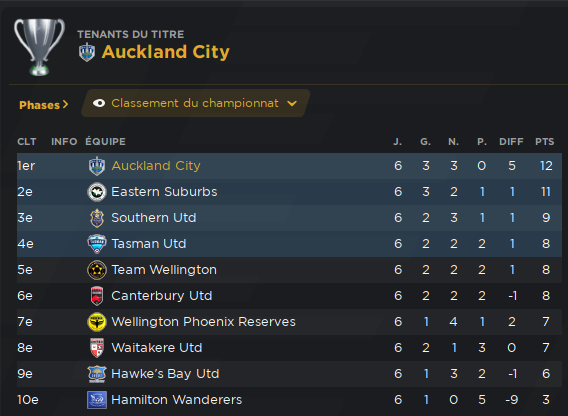This screenshot has width=568, height=416.
Task: Click the ÉQUIPE column header
Action: point(105,142)
